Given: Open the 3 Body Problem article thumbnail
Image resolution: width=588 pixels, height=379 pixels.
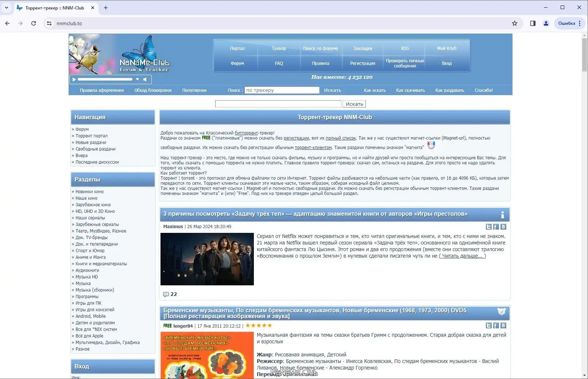Looking at the screenshot, I should (x=207, y=259).
